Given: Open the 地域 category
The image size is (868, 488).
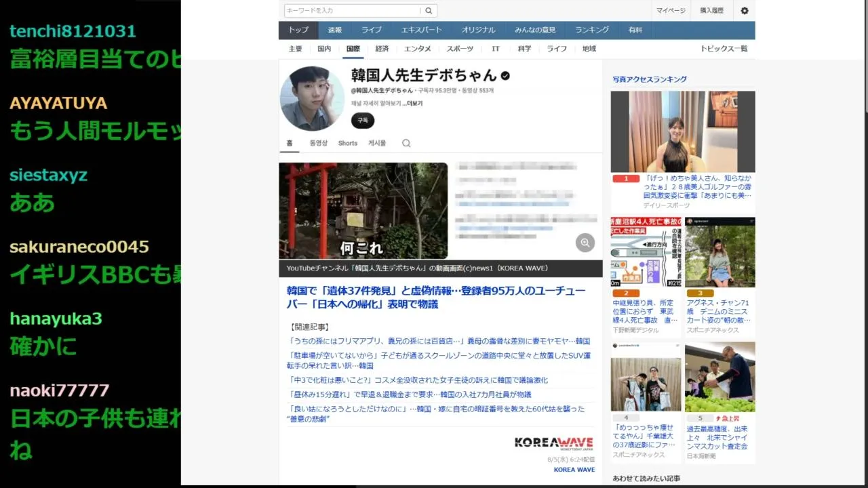Looking at the screenshot, I should [x=589, y=49].
